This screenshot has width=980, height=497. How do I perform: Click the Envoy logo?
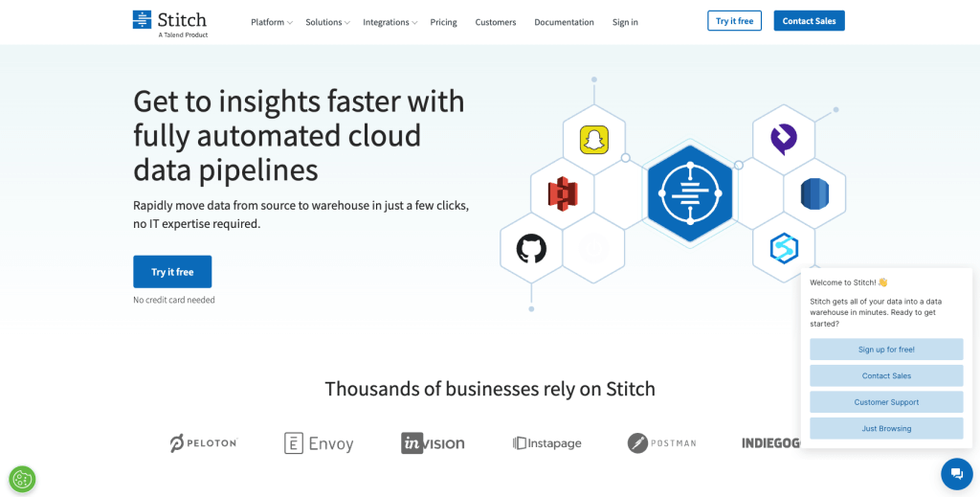(x=319, y=443)
